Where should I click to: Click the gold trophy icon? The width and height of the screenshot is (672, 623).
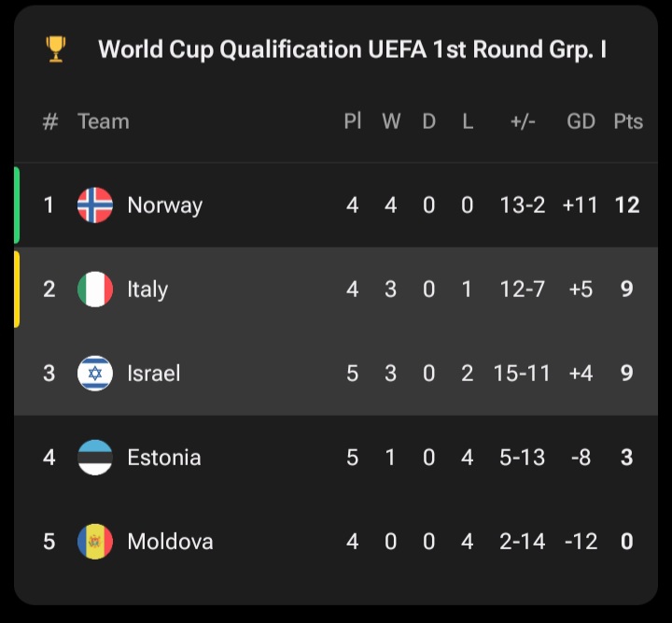(56, 49)
